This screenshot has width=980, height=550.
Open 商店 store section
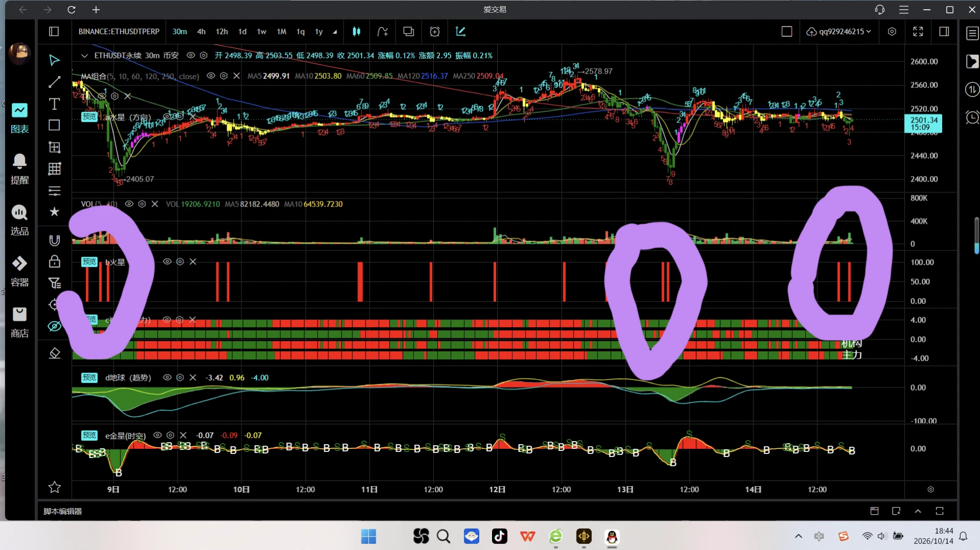click(19, 323)
